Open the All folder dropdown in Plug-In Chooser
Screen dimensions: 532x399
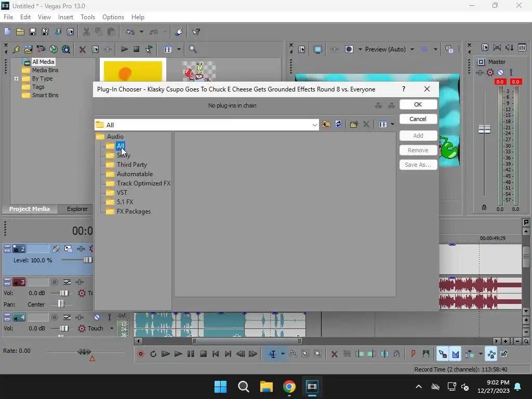(314, 125)
